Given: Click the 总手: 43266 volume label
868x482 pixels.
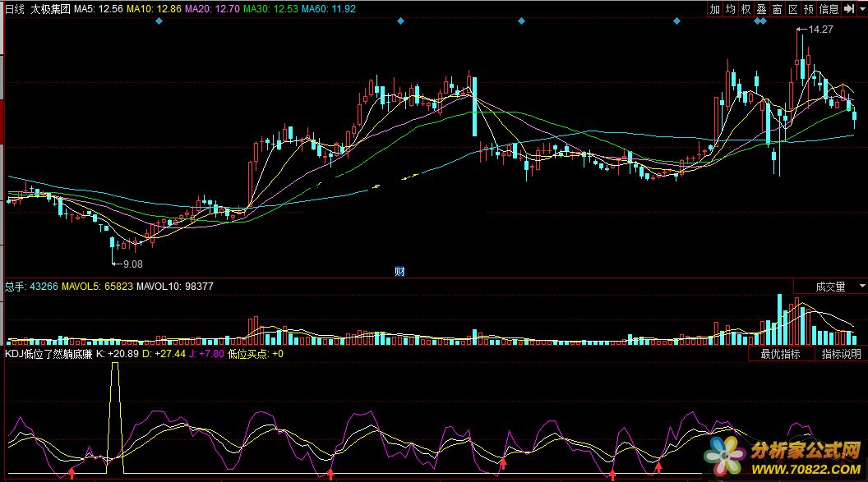Looking at the screenshot, I should [31, 287].
